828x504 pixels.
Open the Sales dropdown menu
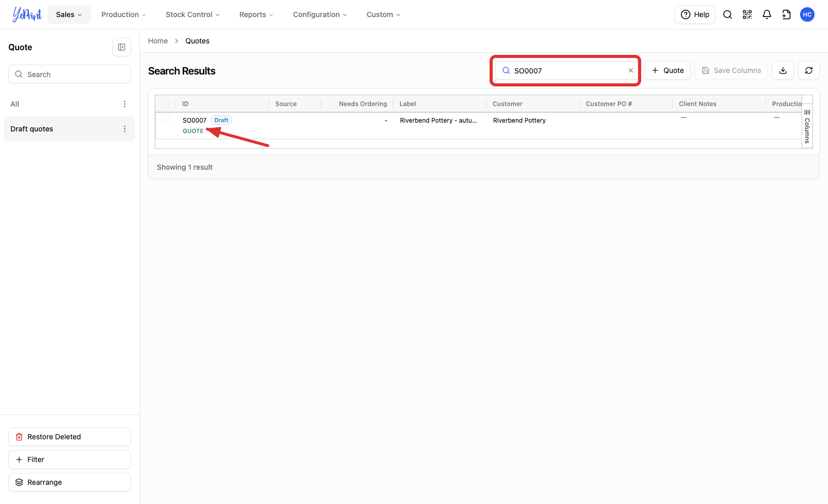click(x=69, y=14)
